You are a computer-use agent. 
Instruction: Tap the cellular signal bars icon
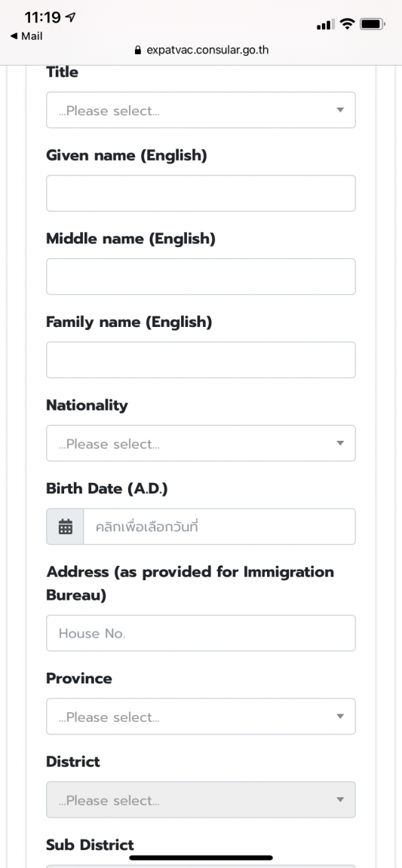click(x=326, y=24)
